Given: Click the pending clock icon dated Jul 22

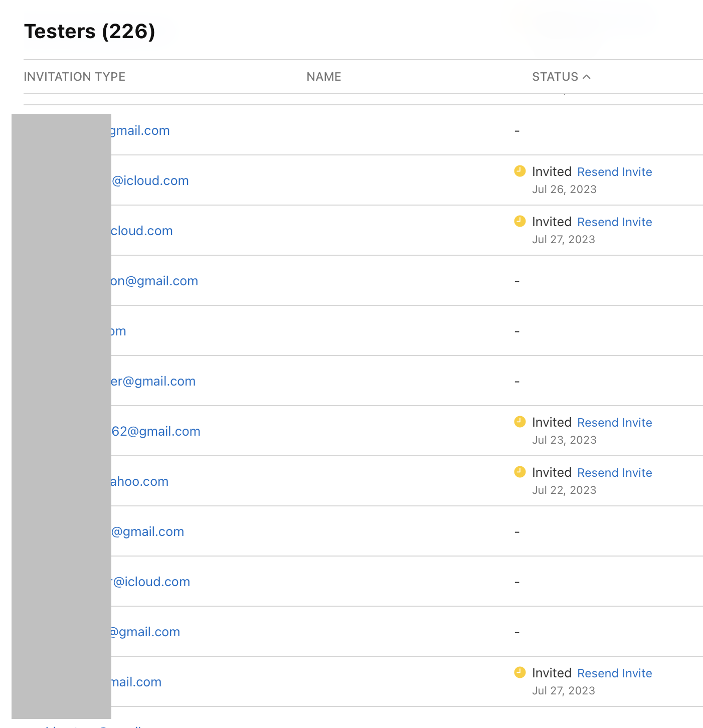Looking at the screenshot, I should point(520,472).
